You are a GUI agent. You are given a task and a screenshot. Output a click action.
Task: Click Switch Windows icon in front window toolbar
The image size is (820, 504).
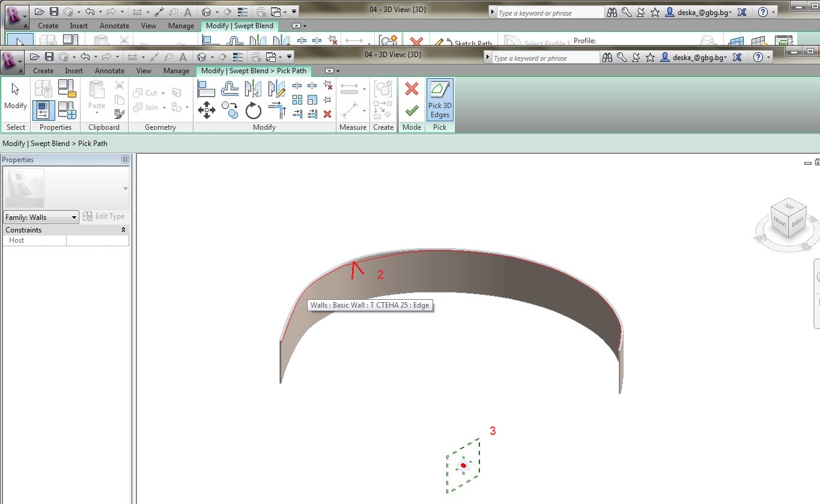272,57
